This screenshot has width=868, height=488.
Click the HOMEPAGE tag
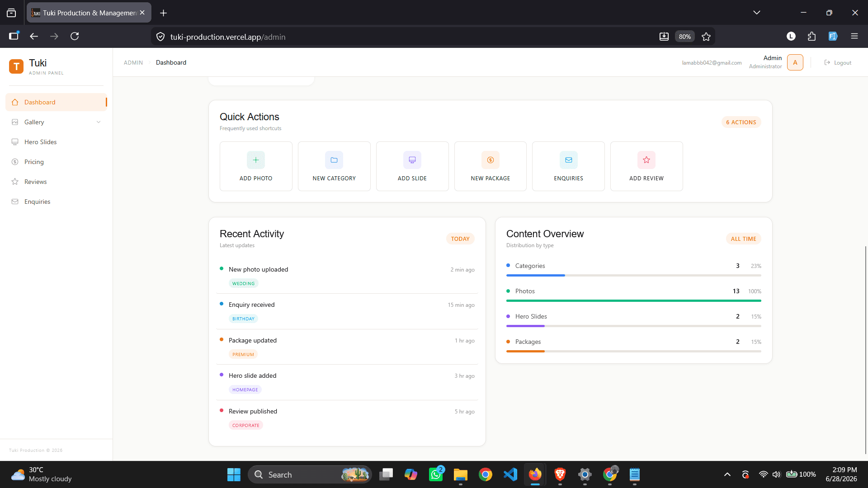click(x=245, y=389)
